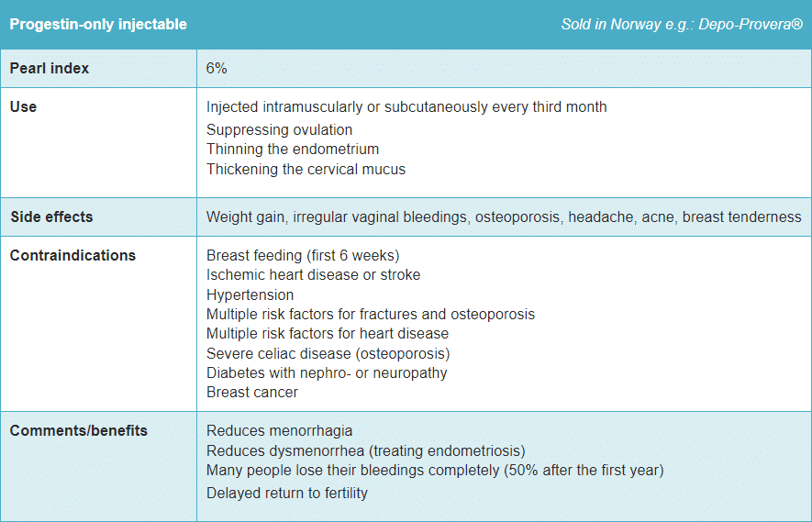
Task: Click 'Severe celiac disease (osteoporosis)' entry
Action: [328, 353]
